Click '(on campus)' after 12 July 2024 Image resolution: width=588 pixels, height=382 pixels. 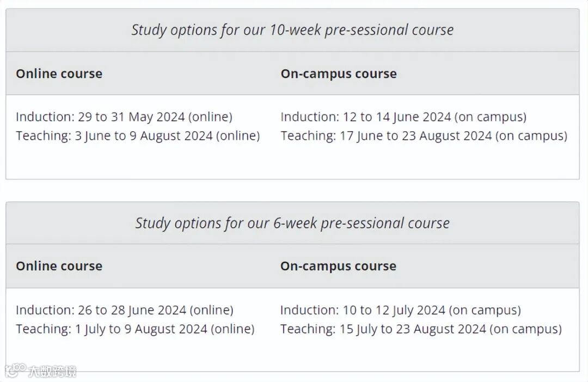pyautogui.click(x=485, y=310)
